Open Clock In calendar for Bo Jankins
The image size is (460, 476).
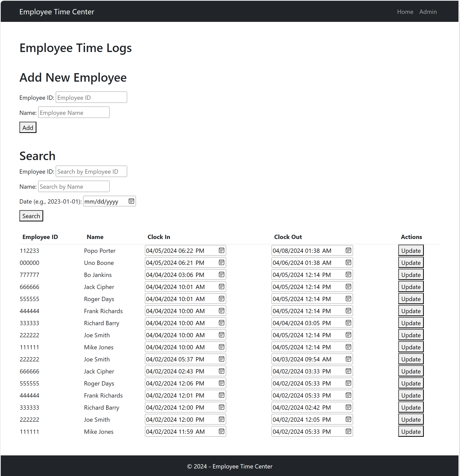pos(222,274)
